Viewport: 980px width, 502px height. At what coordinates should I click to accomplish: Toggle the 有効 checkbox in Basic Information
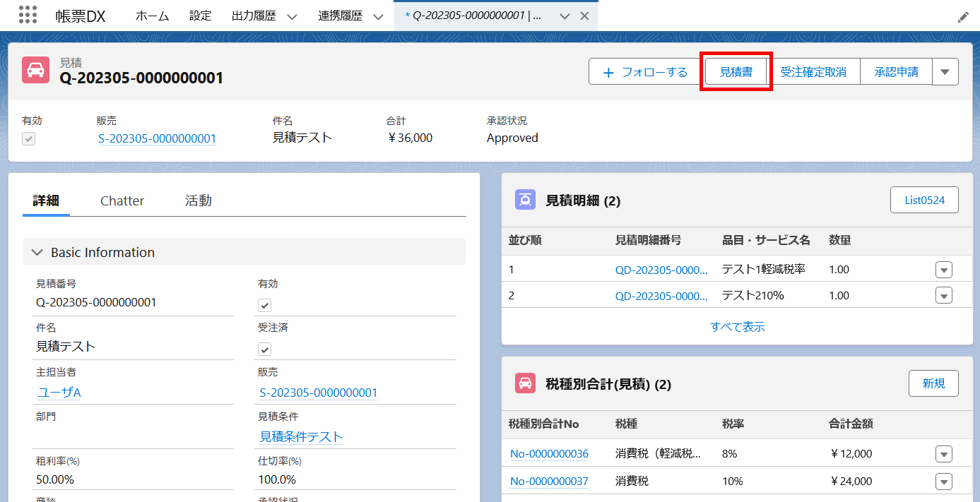click(x=264, y=305)
